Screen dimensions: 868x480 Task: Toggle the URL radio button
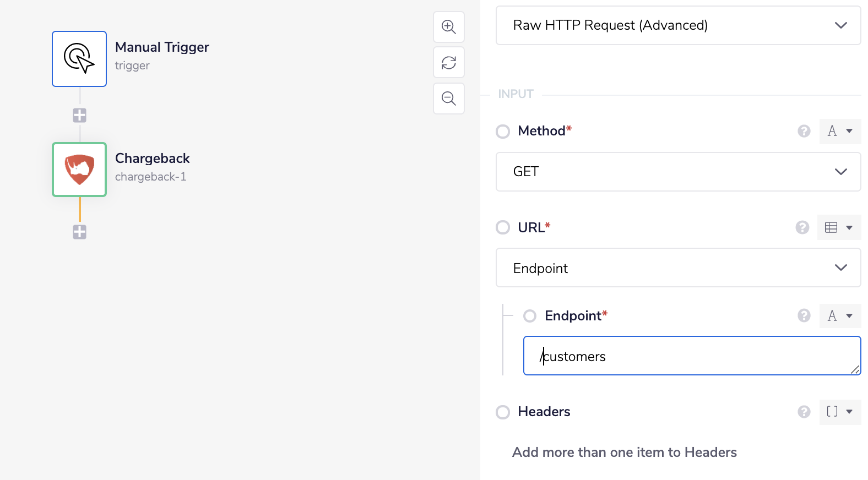coord(503,227)
